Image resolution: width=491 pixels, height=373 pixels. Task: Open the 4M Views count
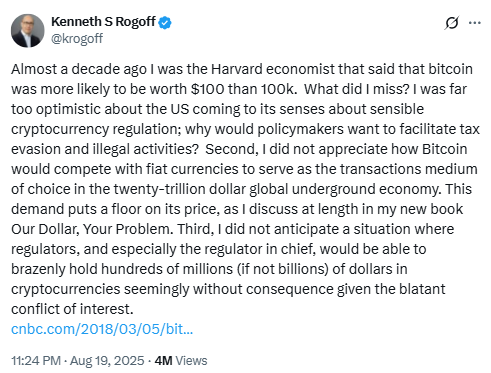pyautogui.click(x=181, y=361)
